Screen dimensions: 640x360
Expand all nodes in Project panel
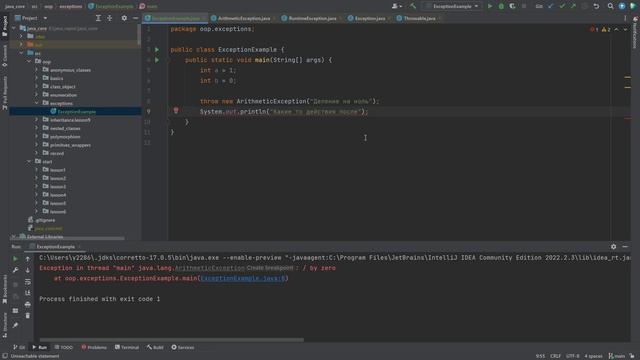pyautogui.click(x=98, y=18)
